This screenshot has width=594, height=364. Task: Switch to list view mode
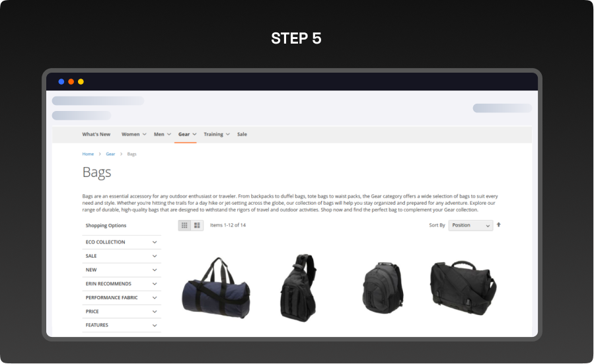(x=197, y=225)
